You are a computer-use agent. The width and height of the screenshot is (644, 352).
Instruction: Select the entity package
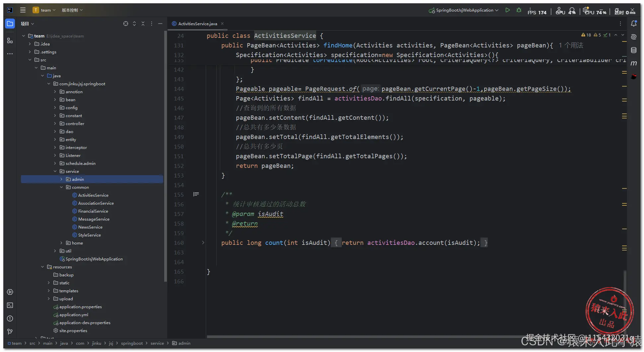point(68,139)
